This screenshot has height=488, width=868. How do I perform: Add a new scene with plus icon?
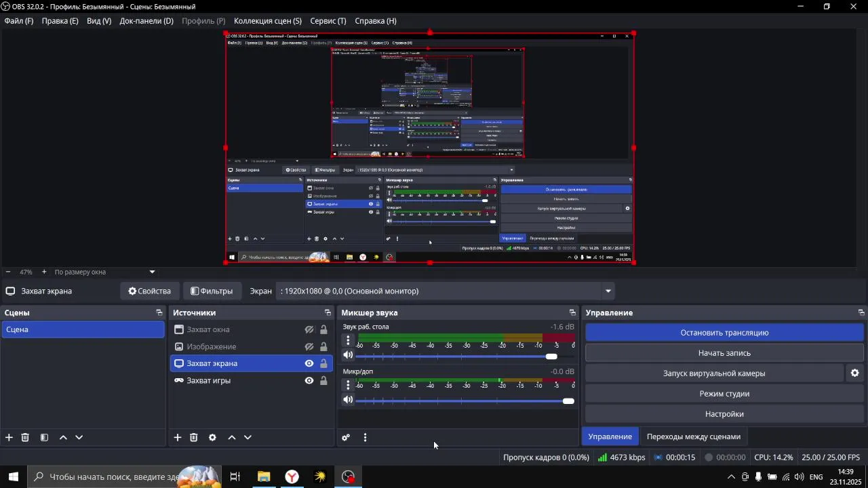tap(9, 438)
